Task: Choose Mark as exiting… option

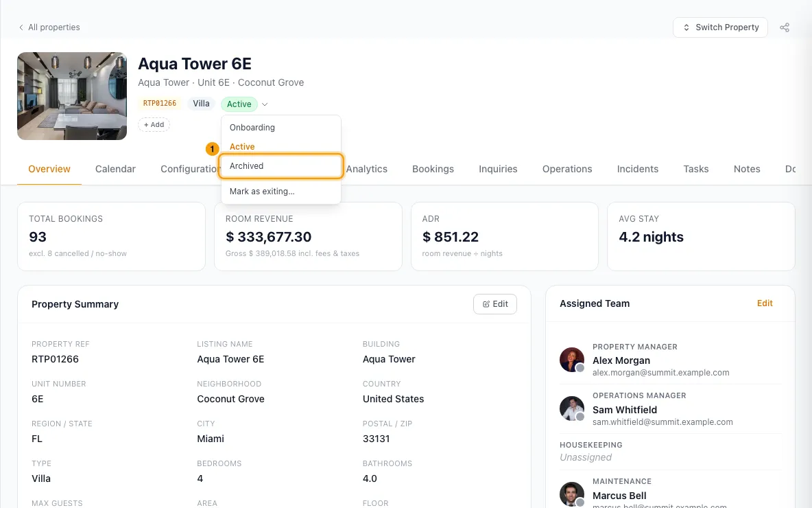Action: pyautogui.click(x=280, y=192)
